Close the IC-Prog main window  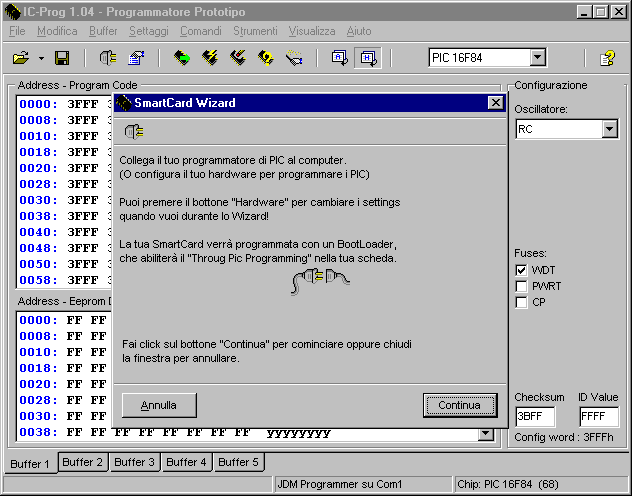619,12
